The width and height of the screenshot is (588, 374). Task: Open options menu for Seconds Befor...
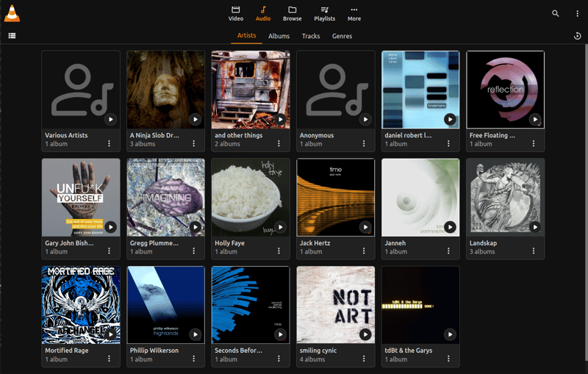tap(279, 359)
